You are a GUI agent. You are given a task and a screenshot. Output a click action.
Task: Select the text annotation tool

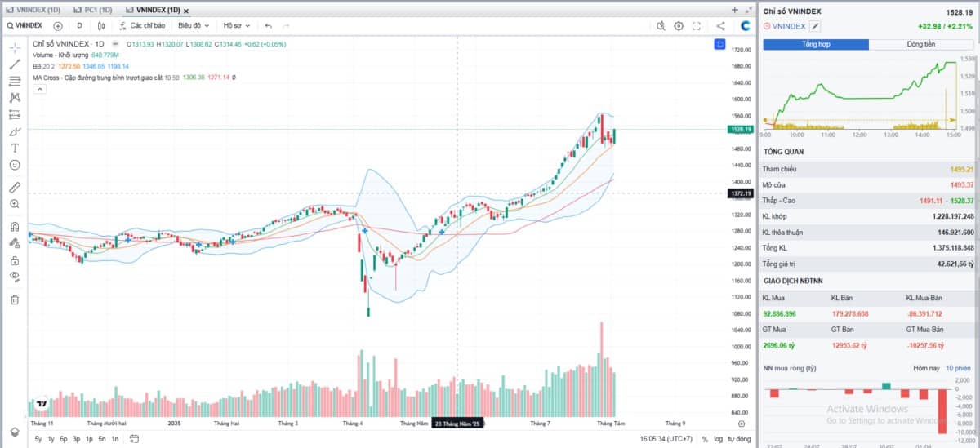(x=15, y=148)
